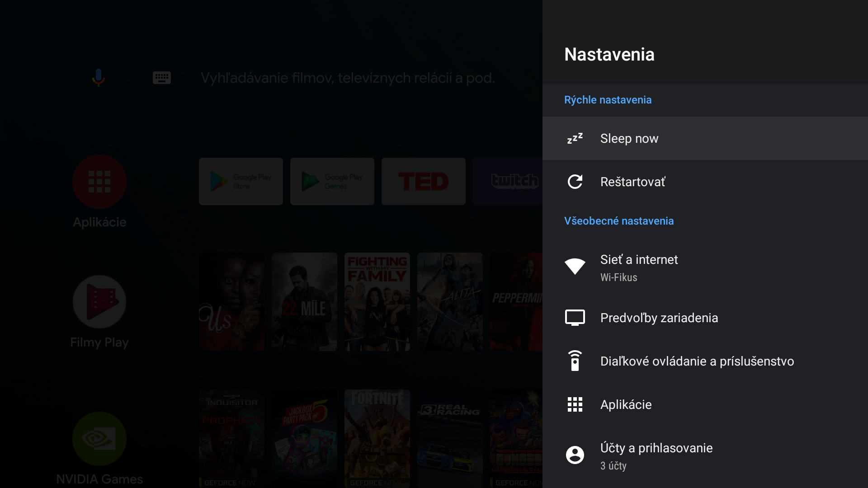Viewport: 868px width, 488px height.
Task: Click the Nastavenia panel title
Action: pyautogui.click(x=609, y=54)
